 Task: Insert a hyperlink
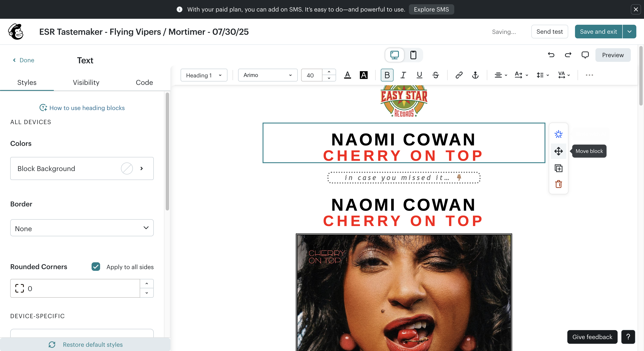tap(459, 75)
